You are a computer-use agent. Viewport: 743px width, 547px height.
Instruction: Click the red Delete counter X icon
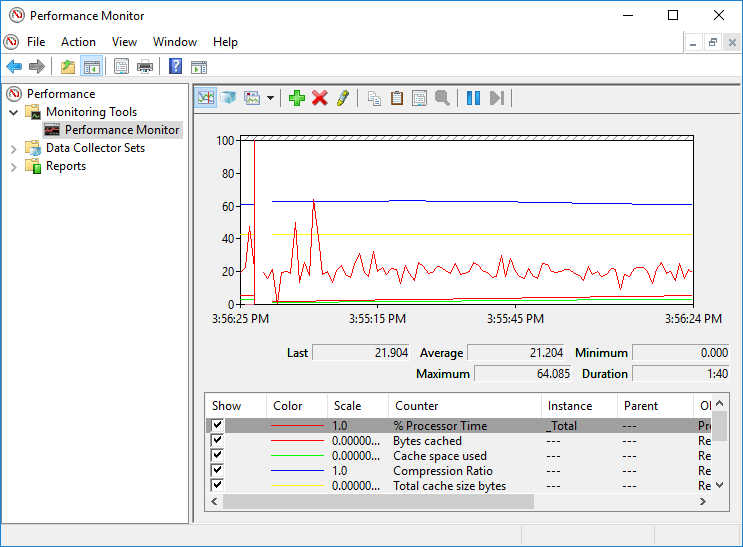pos(320,98)
